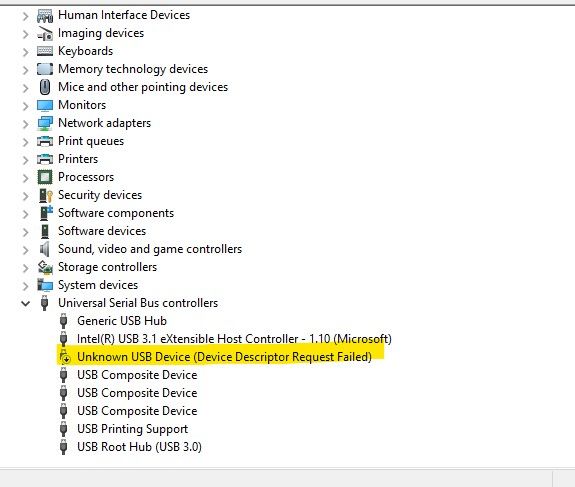The width and height of the screenshot is (575, 487).
Task: Click the Human Interface Devices icon
Action: coord(45,15)
